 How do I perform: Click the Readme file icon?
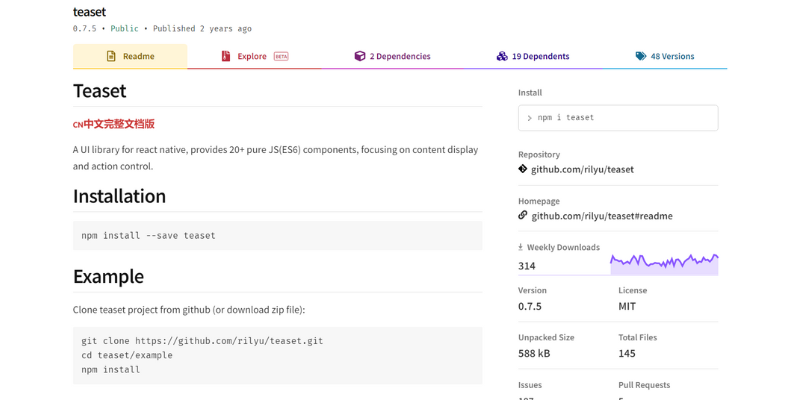[x=111, y=56]
